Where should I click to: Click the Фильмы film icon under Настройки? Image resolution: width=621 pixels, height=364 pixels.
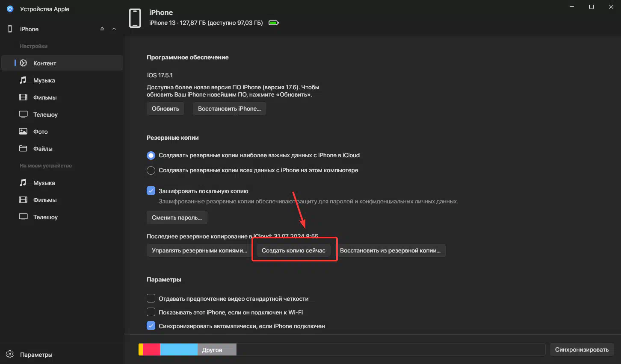tap(23, 97)
